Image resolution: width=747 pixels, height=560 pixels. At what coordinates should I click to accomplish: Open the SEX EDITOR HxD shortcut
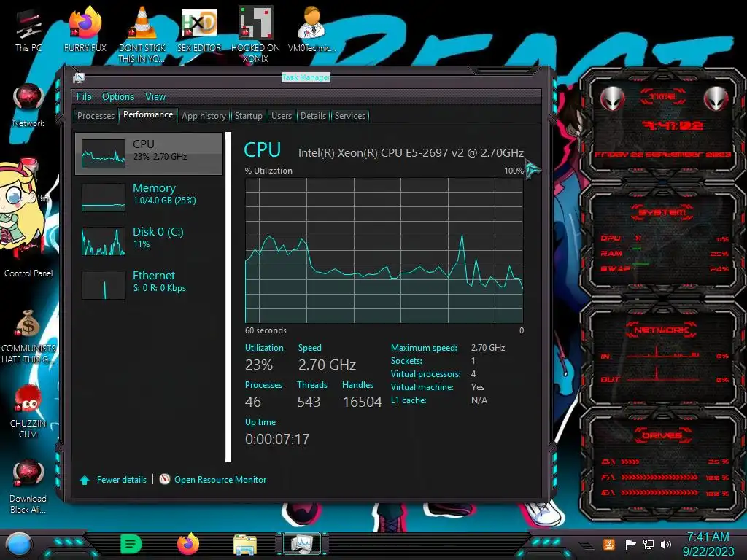pos(199,29)
